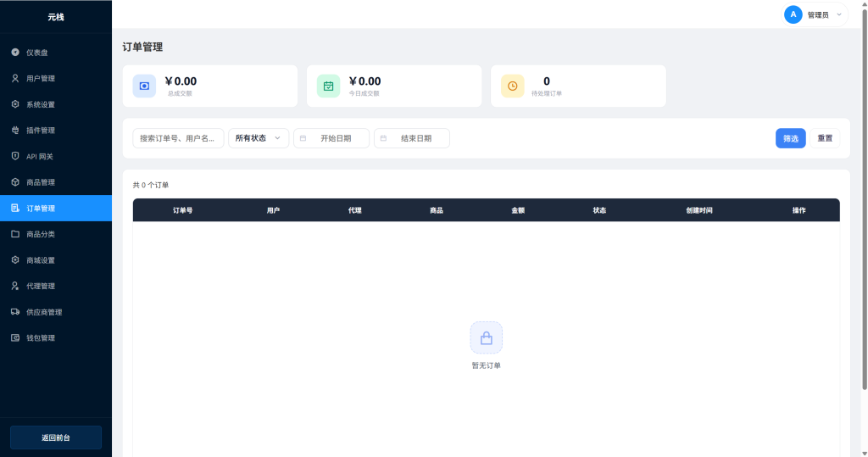Navigate to 代理管理
This screenshot has width=868, height=457.
(56, 286)
